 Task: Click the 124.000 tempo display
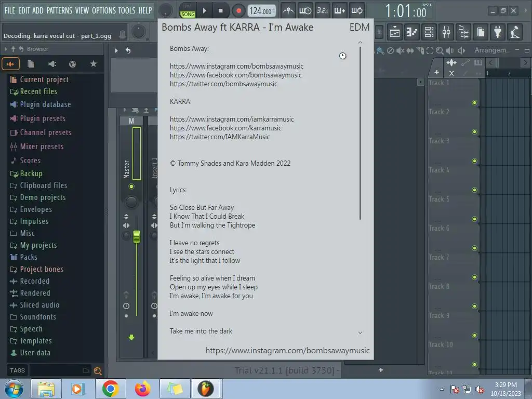pos(261,11)
